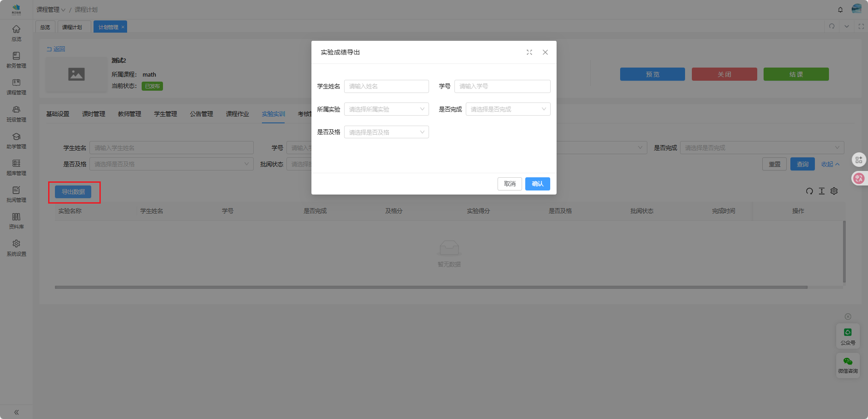Switch to the 学生管理 tab
This screenshot has width=868, height=419.
coord(165,114)
